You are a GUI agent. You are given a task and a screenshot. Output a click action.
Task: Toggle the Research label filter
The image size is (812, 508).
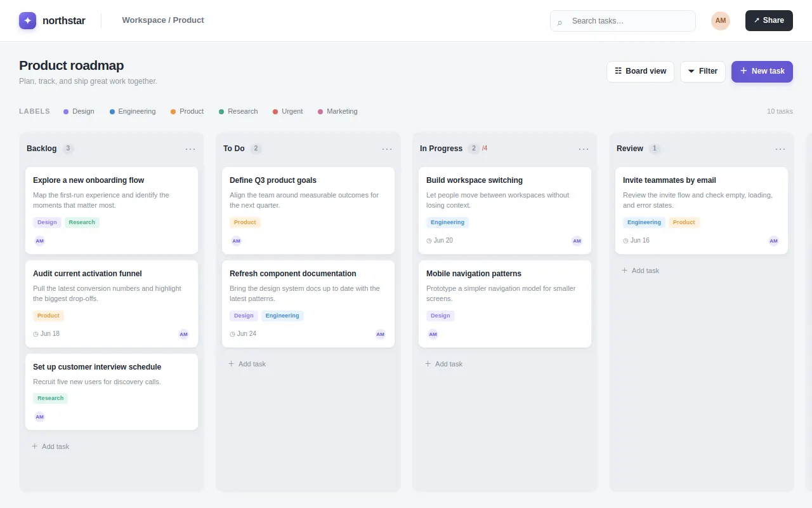coord(239,111)
